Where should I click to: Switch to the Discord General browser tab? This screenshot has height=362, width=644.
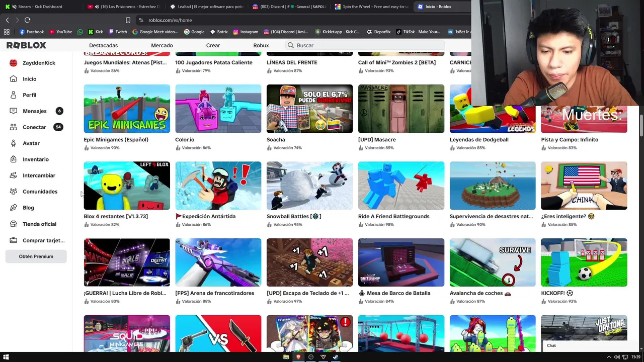[x=289, y=7]
